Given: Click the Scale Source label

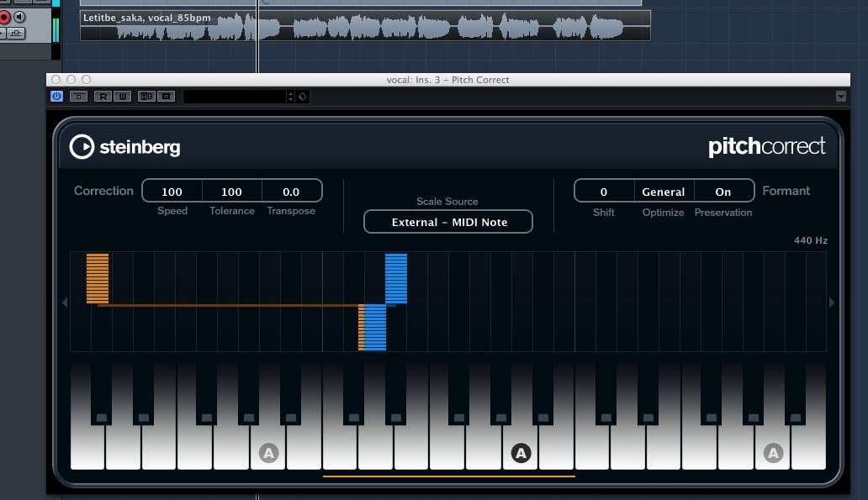Looking at the screenshot, I should [447, 202].
